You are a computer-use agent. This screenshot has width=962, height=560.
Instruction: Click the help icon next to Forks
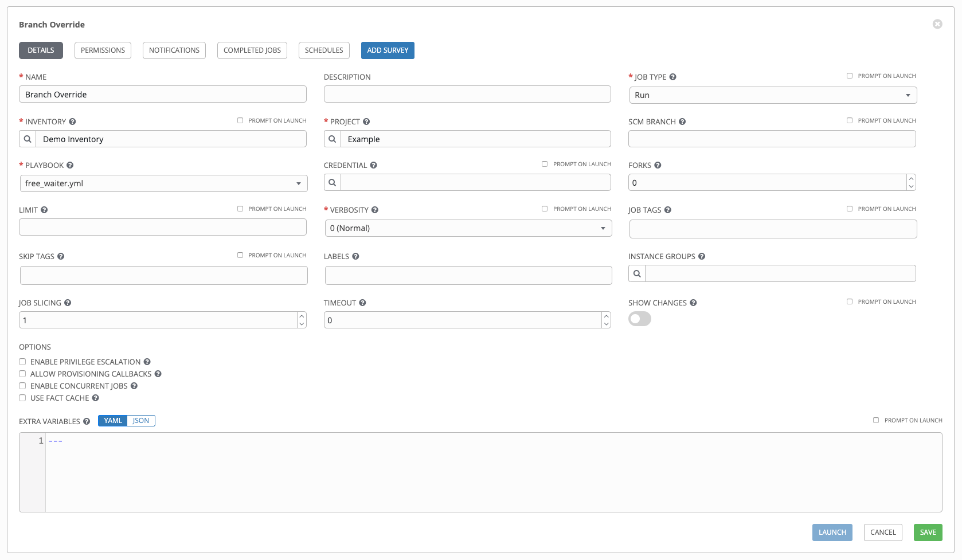point(658,165)
